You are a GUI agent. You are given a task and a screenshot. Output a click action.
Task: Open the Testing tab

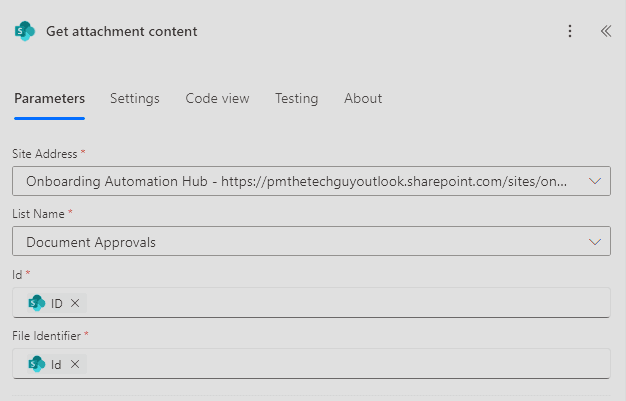coord(296,98)
